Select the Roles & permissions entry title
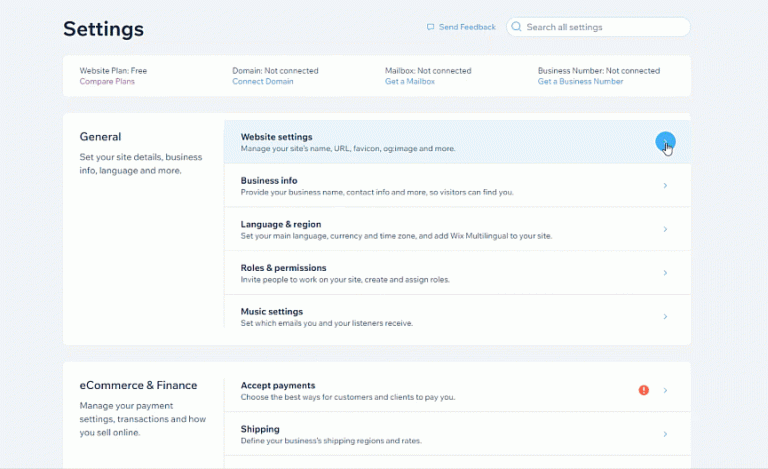Viewport: 768px width, 469px height. point(284,268)
